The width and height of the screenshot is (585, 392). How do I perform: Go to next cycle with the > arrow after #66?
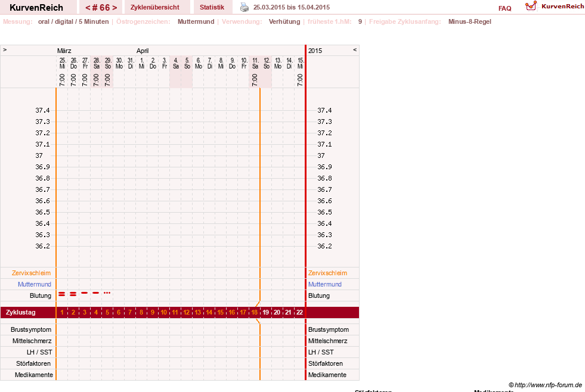[x=114, y=8]
